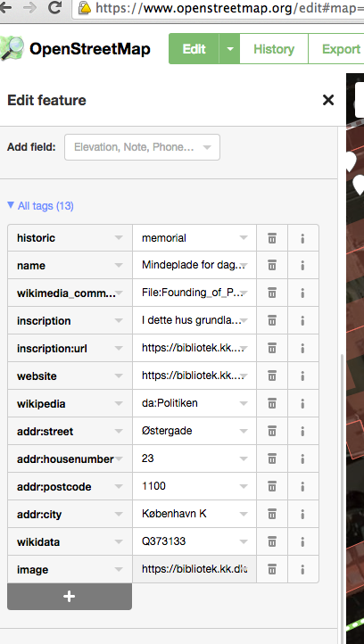
Task: Remove the wikipedia tag using trash icon
Action: tap(272, 403)
